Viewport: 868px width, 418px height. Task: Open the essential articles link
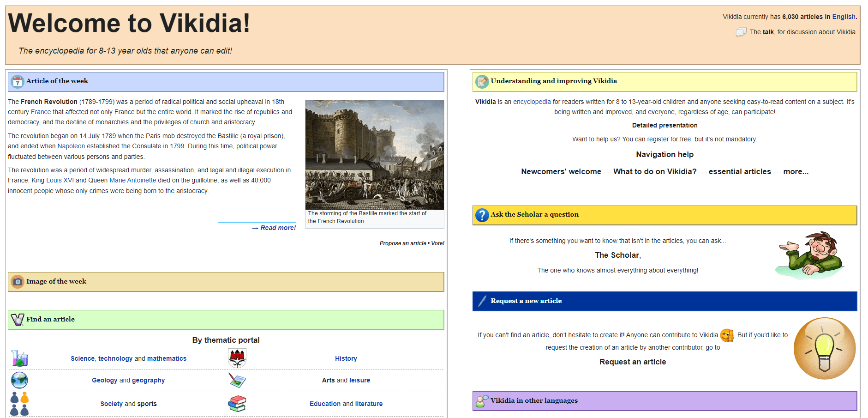click(740, 171)
